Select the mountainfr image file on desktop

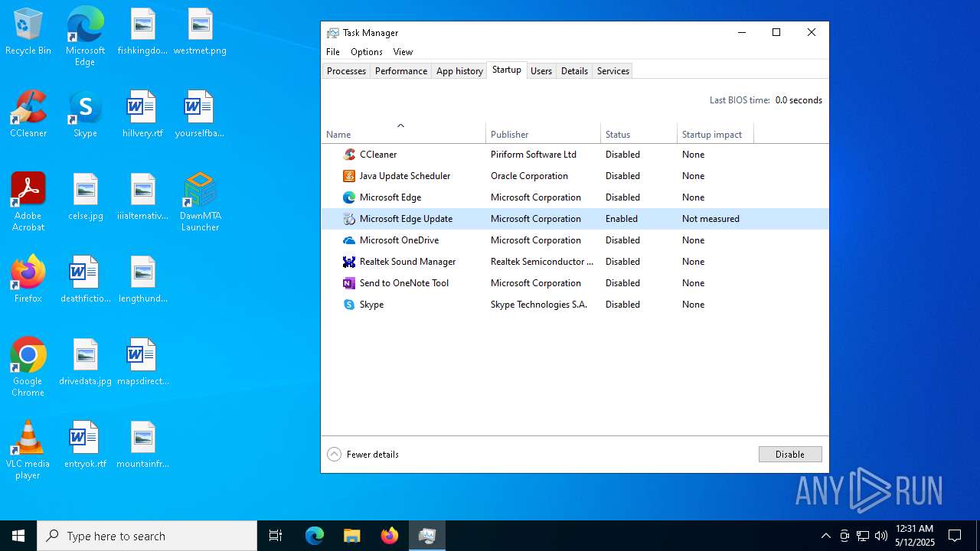click(x=142, y=445)
